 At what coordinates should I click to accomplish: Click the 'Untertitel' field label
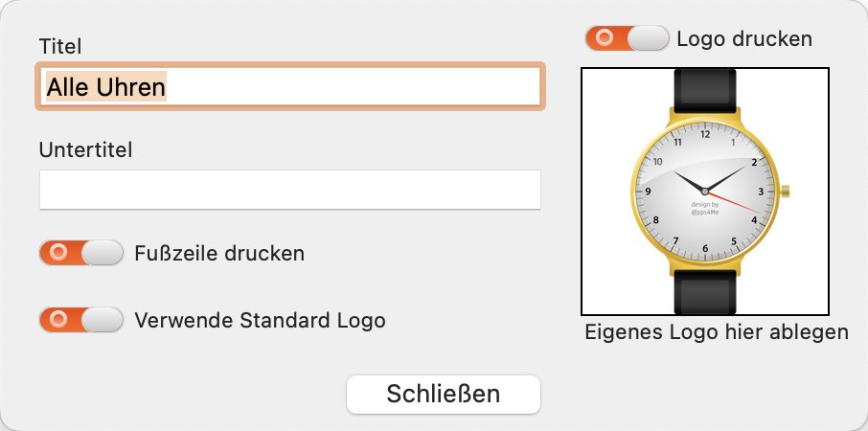(x=86, y=150)
